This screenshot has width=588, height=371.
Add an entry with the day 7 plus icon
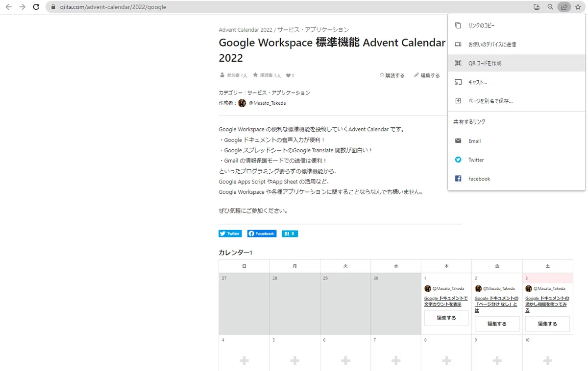[x=396, y=361]
